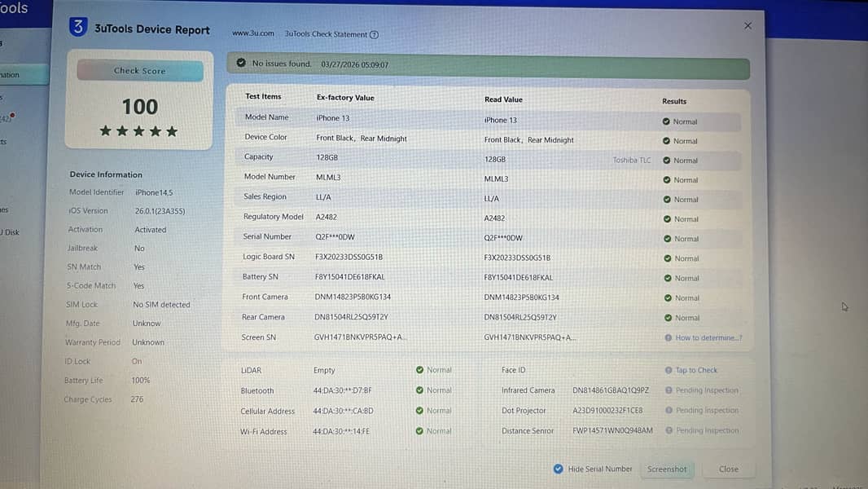Click Infrared Camera value DN814861GBAQ1Q9PZ
This screenshot has width=868, height=489.
(x=611, y=390)
